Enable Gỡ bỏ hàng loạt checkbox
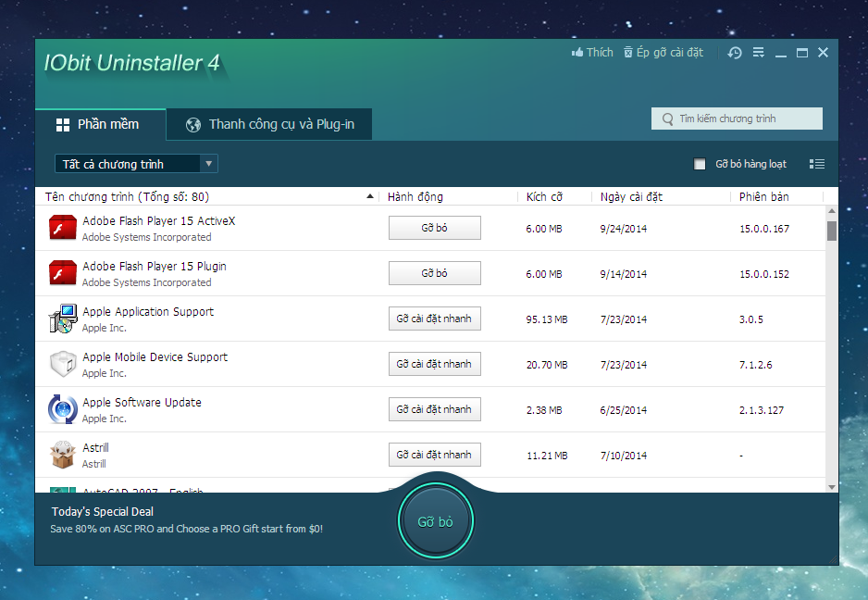868x600 pixels. tap(700, 164)
